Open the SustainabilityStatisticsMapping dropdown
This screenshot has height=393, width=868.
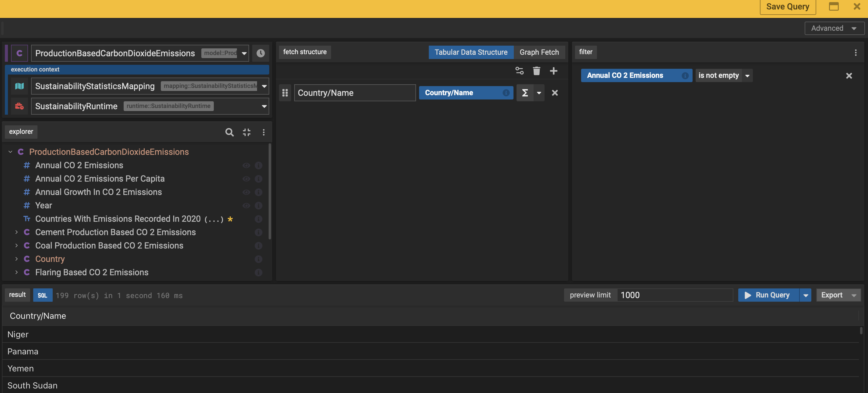point(264,86)
